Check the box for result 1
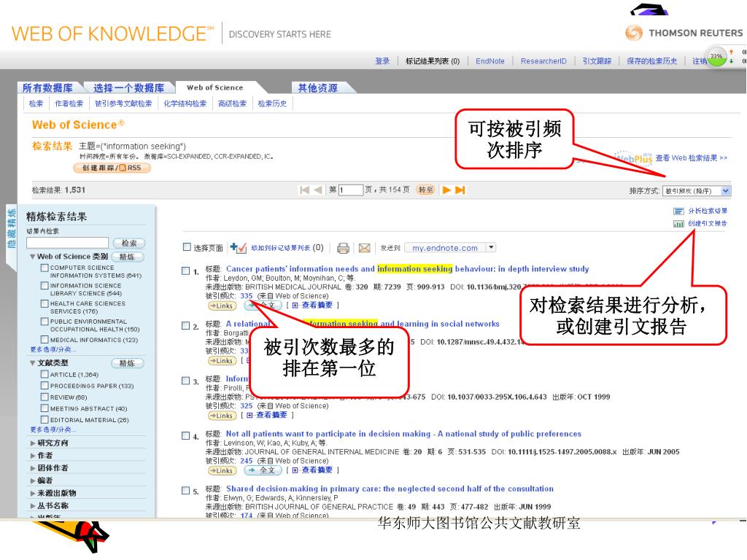This screenshot has height=560, width=747. [x=186, y=271]
